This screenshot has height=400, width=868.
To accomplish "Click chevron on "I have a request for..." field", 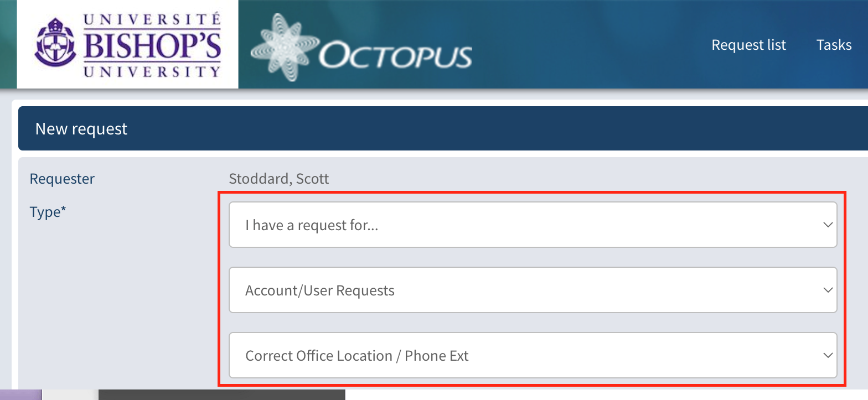I will coord(828,225).
